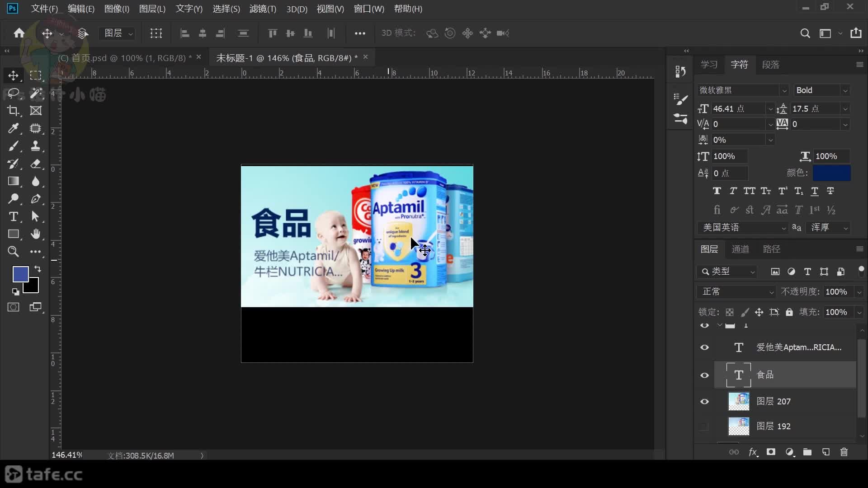This screenshot has width=868, height=488.
Task: Hide the 食品 text layer
Action: [704, 375]
